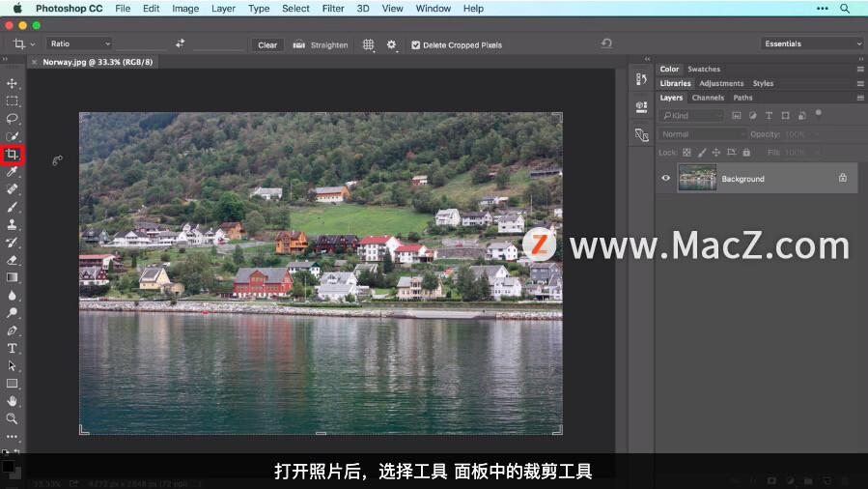The image size is (868, 489).
Task: Click the Clear button
Action: (x=267, y=45)
